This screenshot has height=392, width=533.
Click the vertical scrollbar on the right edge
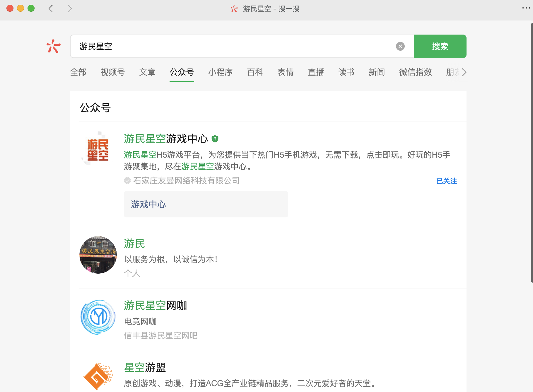pos(532,152)
